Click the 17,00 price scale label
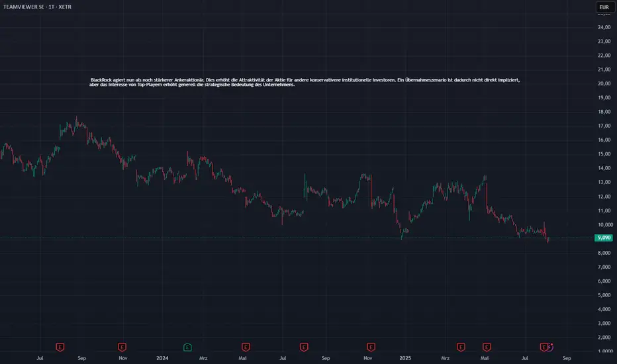Viewport: 617px width, 364px height. 604,126
